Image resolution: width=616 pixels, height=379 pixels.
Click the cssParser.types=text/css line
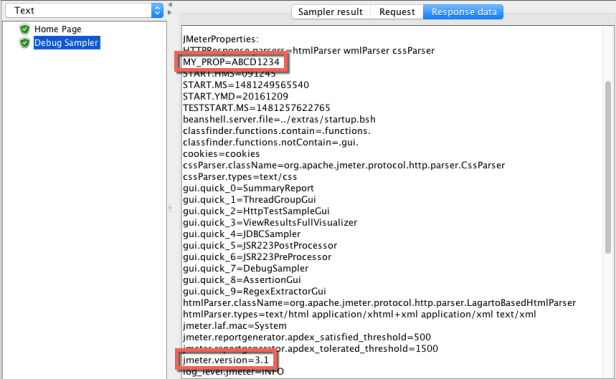tap(240, 177)
